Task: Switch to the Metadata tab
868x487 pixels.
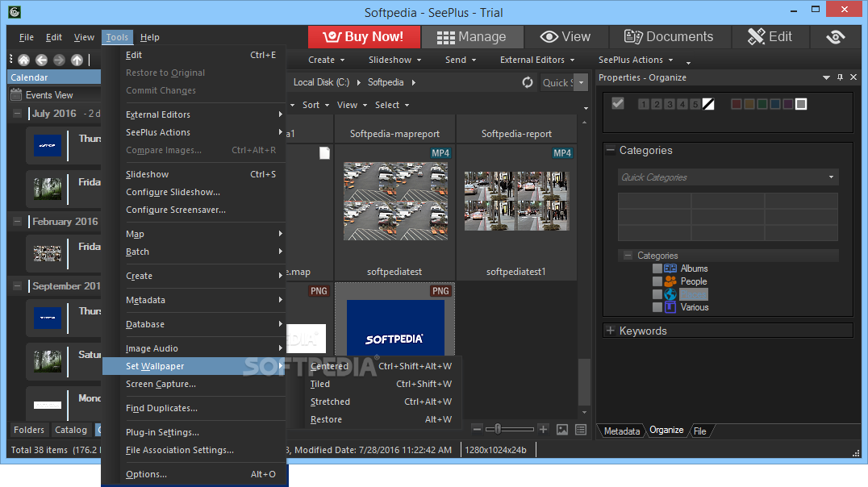Action: point(622,431)
